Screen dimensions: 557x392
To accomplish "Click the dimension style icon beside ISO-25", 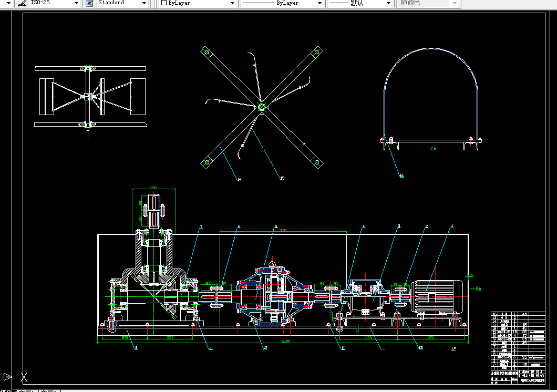I will coord(22,3).
